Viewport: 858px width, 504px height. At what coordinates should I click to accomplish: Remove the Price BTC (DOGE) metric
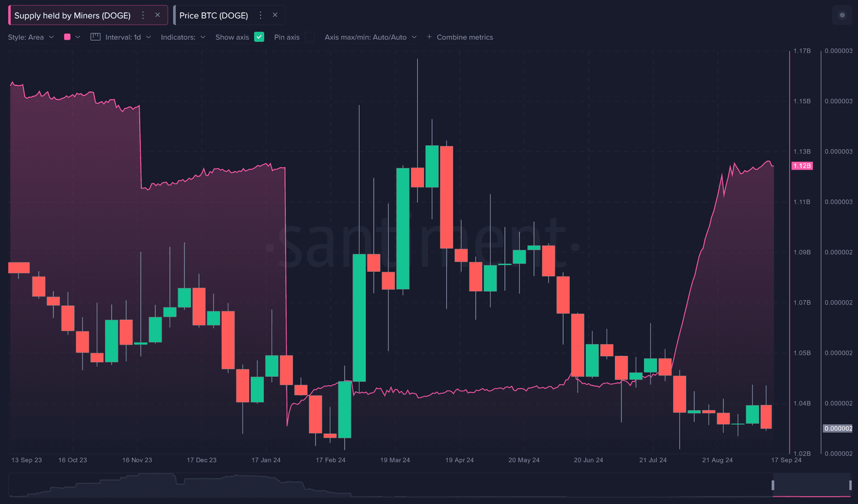[275, 15]
